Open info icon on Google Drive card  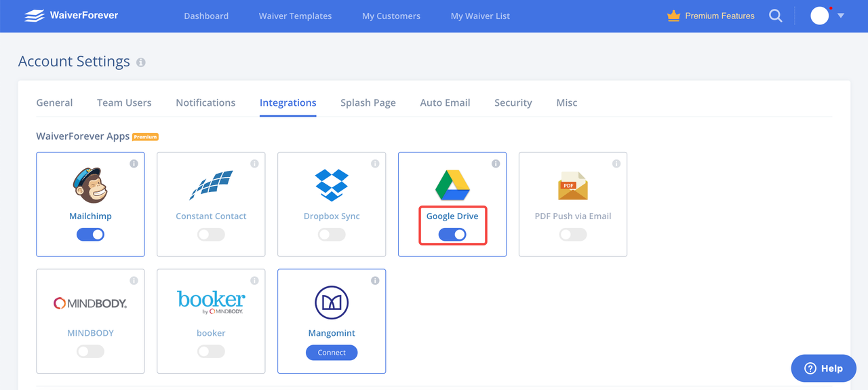(496, 163)
